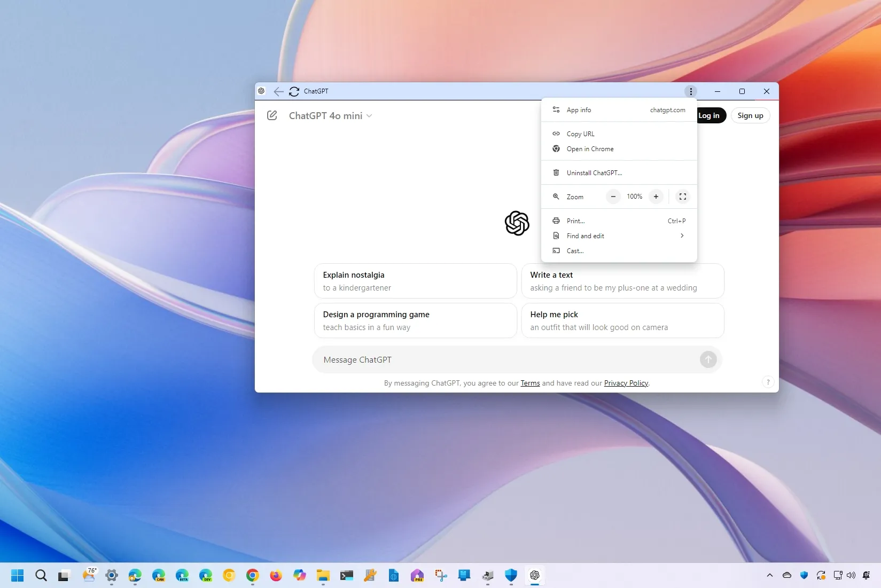This screenshot has width=881, height=588.
Task: Expand the Find and edit submenu
Action: [619, 236]
